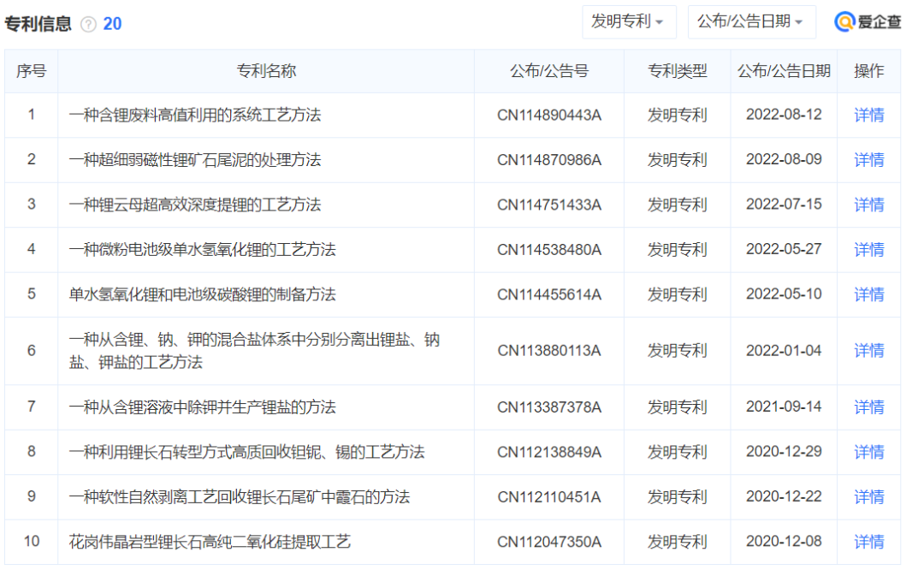Open 详情 of 一种超细弱磁性锂矿石尾泥的处理方法
924x570 pixels.
coord(868,160)
